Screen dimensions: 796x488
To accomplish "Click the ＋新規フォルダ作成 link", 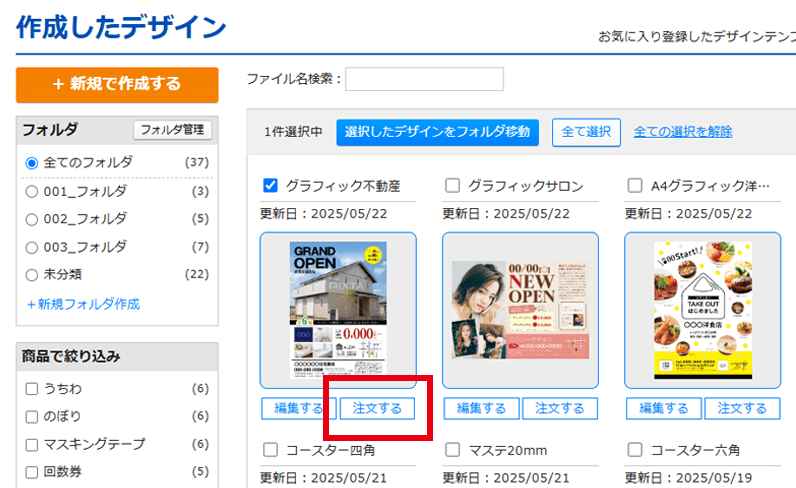I will (83, 304).
